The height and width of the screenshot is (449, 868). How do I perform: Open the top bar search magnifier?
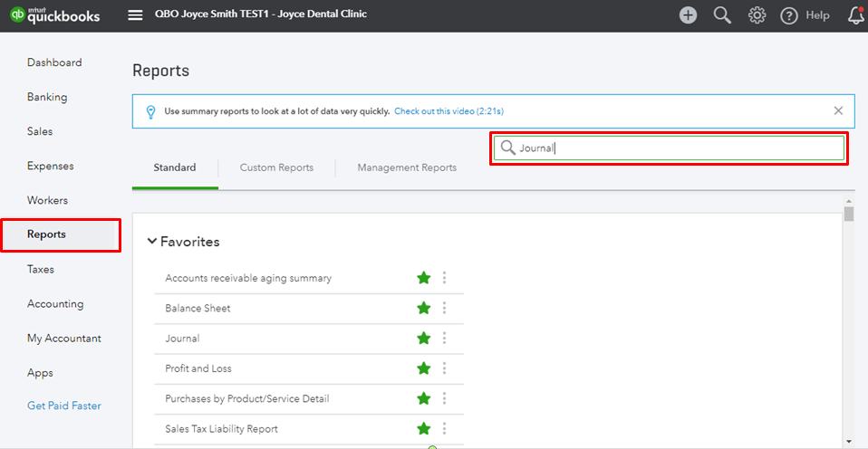pyautogui.click(x=722, y=15)
